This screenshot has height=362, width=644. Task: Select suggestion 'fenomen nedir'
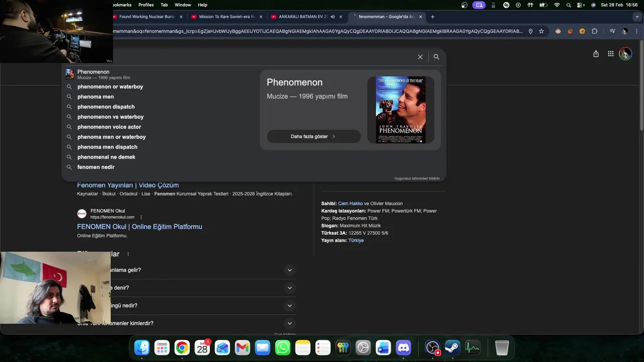pyautogui.click(x=96, y=167)
